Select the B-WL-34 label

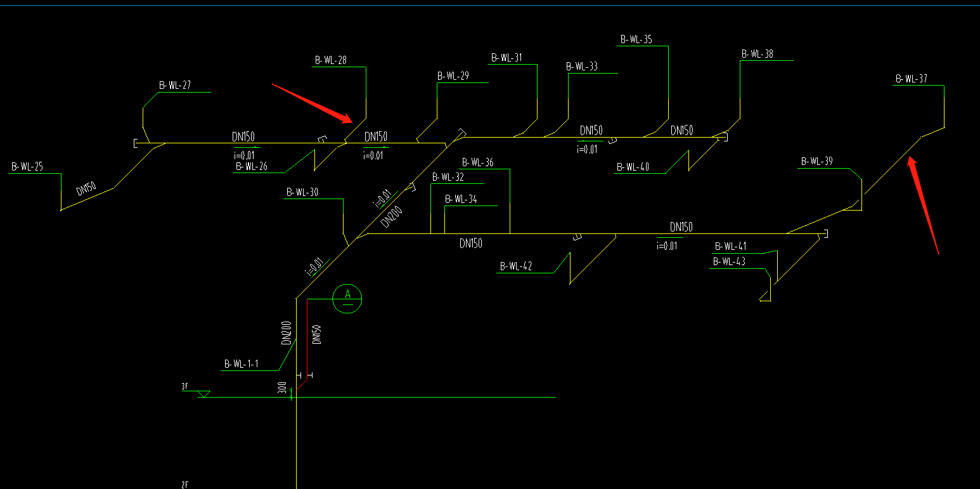461,199
